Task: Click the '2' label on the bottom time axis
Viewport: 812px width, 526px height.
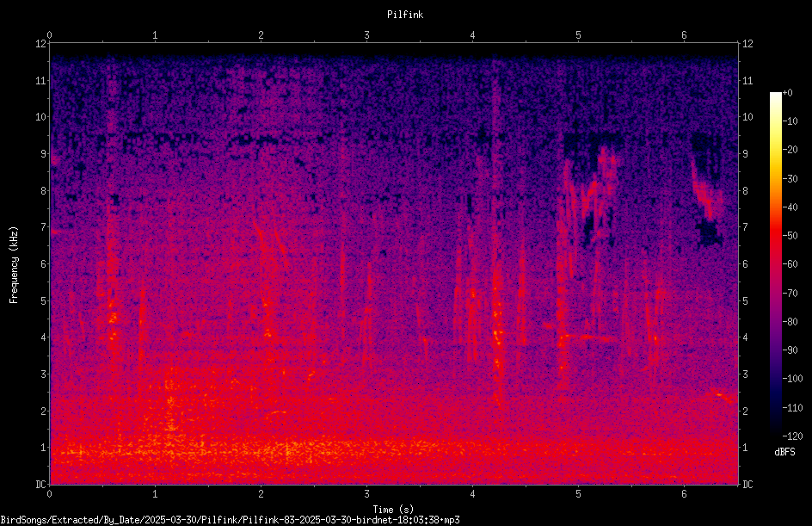Action: pos(261,494)
